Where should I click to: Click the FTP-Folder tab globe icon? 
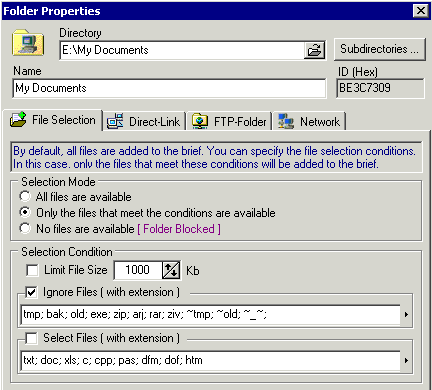pyautogui.click(x=200, y=121)
